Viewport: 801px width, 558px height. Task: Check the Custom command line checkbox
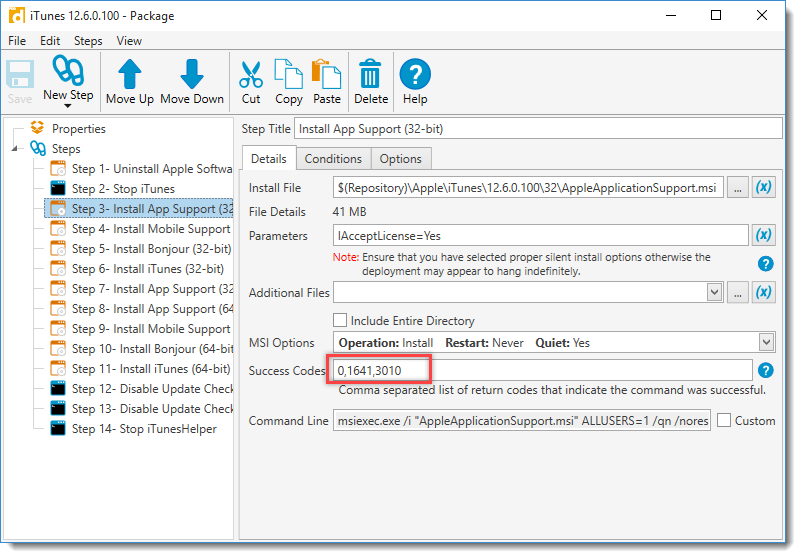[x=724, y=421]
